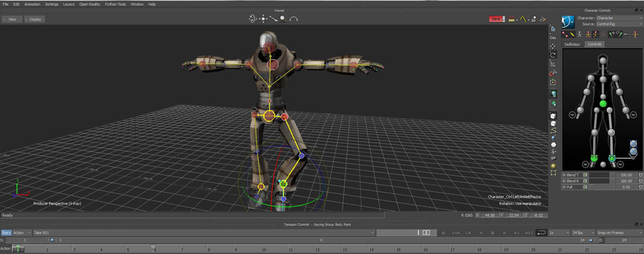This screenshot has height=254, width=644.
Task: Open the 1x playback speed dropdown
Action: click(x=560, y=233)
